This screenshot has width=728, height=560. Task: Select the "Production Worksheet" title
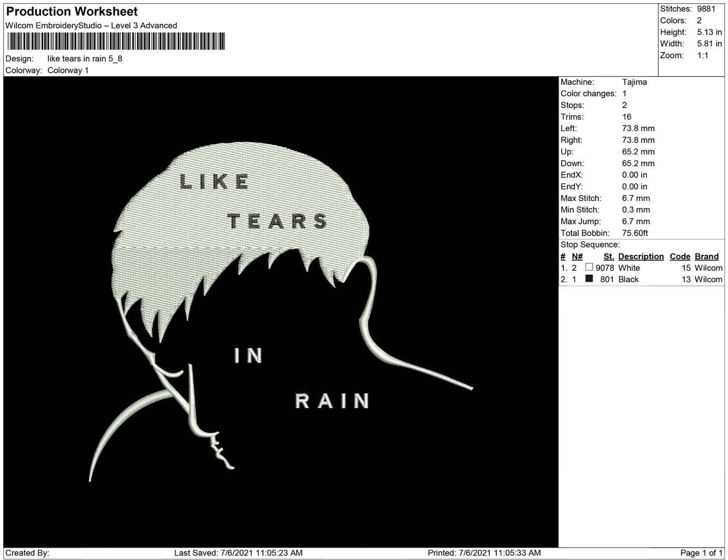point(72,12)
